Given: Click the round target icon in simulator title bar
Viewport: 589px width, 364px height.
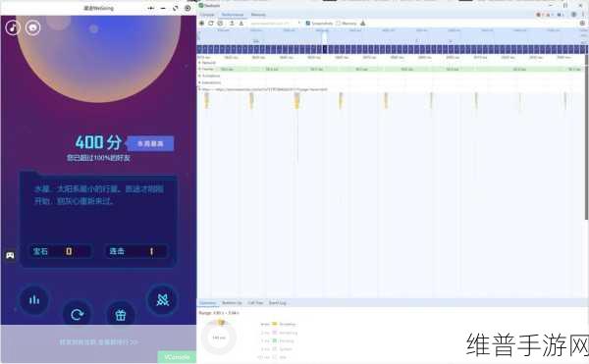Looking at the screenshot, I should pos(187,8).
